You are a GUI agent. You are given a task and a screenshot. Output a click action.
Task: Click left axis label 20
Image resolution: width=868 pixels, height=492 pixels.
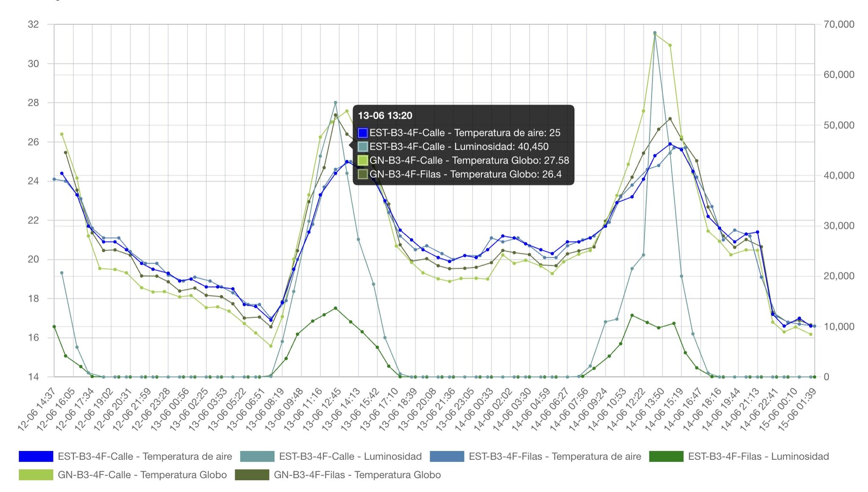(x=33, y=260)
